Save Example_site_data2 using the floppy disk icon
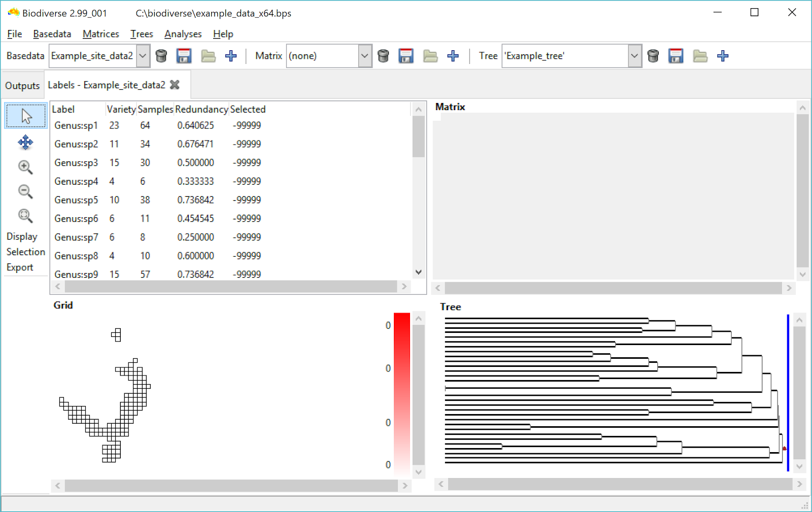The height and width of the screenshot is (512, 812). (184, 56)
